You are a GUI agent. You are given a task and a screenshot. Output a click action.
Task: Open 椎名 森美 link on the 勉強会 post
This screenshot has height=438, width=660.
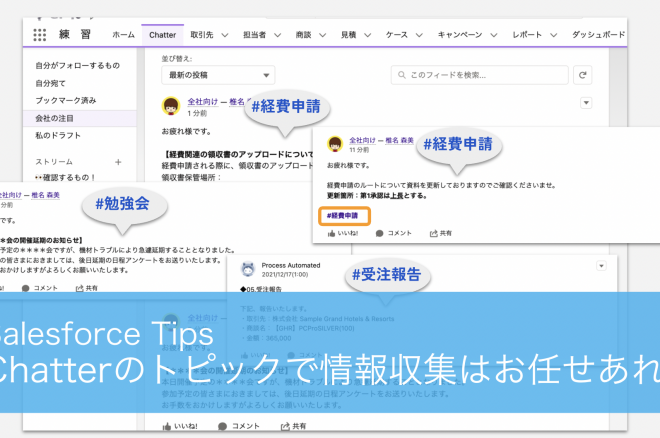[x=45, y=195]
